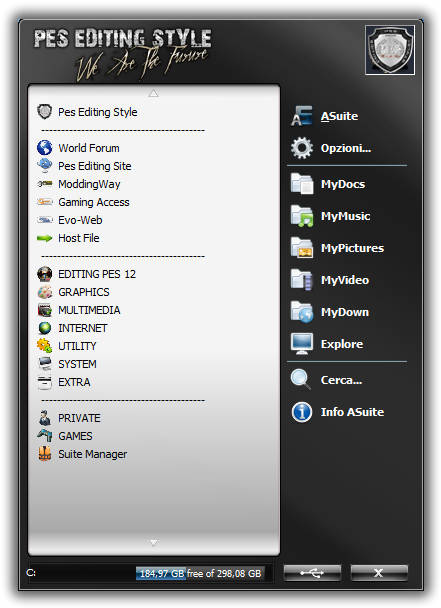Viewport: 441px width, 608px height.
Task: Select the "Evo-Web" item text
Action: coord(80,220)
